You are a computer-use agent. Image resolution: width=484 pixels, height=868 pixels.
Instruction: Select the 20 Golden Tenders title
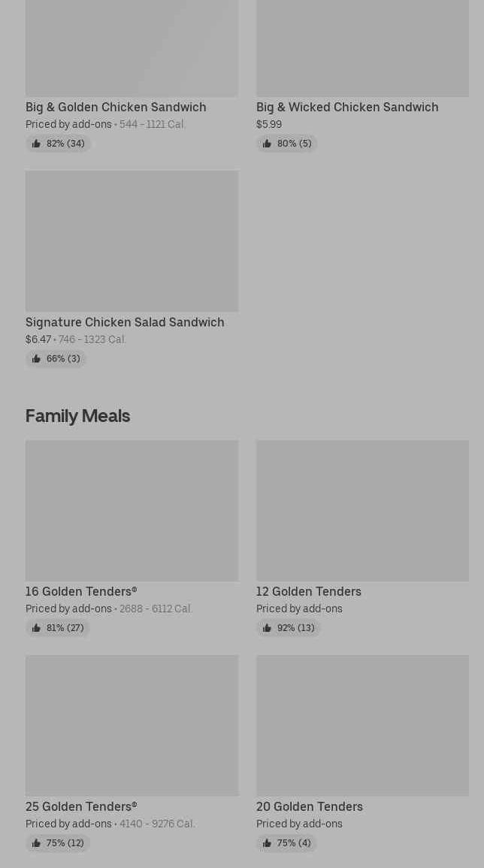click(310, 806)
